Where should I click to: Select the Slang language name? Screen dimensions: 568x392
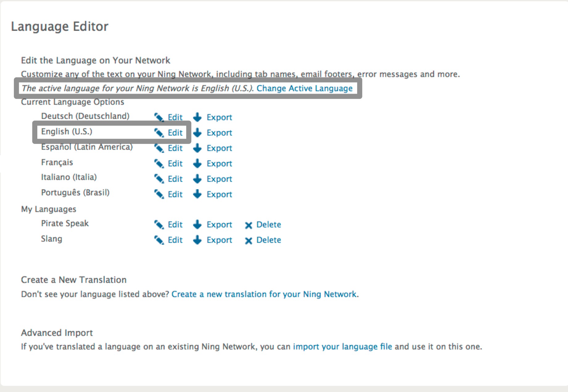tap(51, 239)
